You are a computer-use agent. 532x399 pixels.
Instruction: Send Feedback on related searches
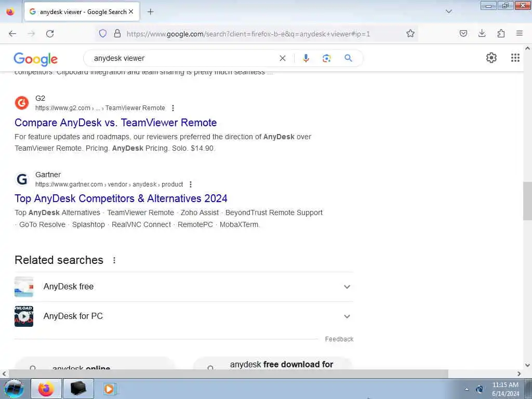click(x=339, y=339)
